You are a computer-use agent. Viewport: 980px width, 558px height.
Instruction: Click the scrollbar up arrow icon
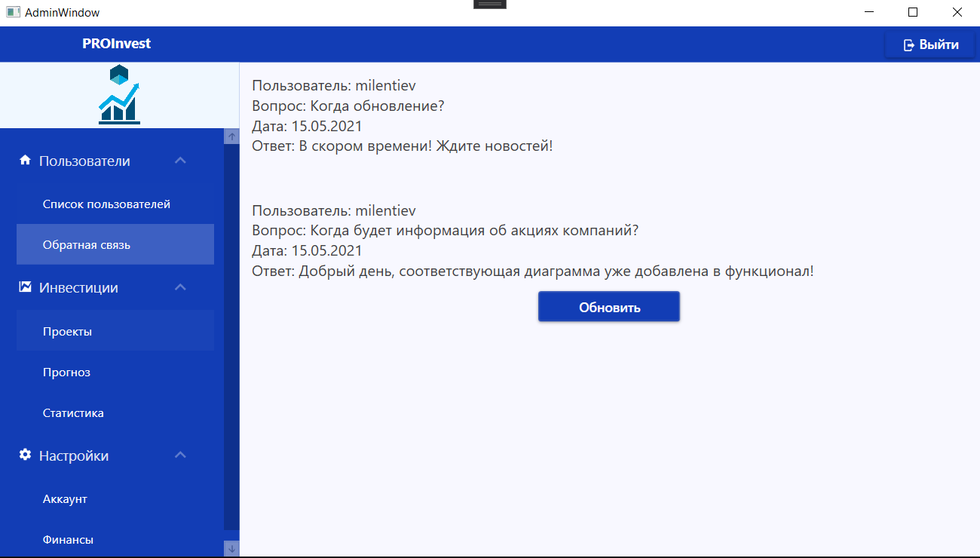(232, 136)
